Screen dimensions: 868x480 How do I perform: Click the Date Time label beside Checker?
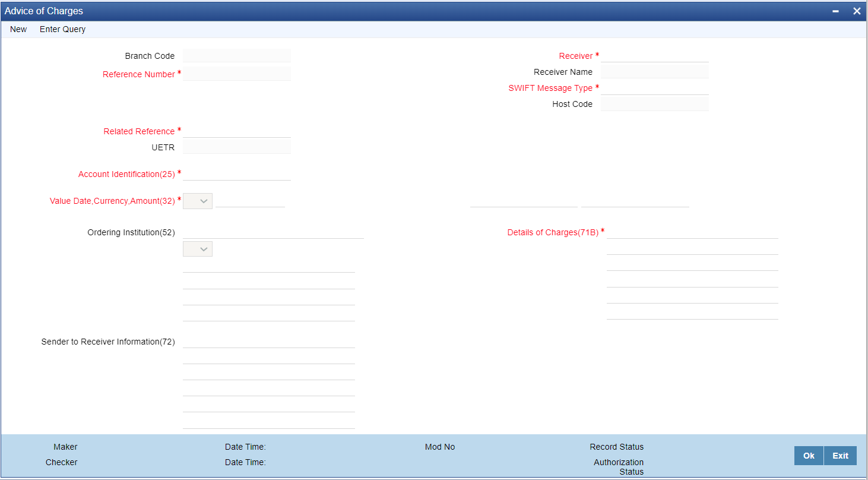pos(245,462)
